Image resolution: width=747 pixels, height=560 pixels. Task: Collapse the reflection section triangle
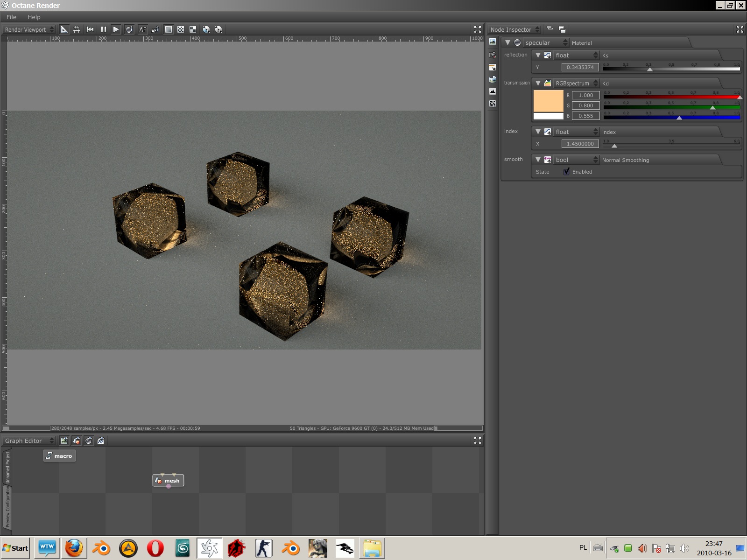coord(538,55)
